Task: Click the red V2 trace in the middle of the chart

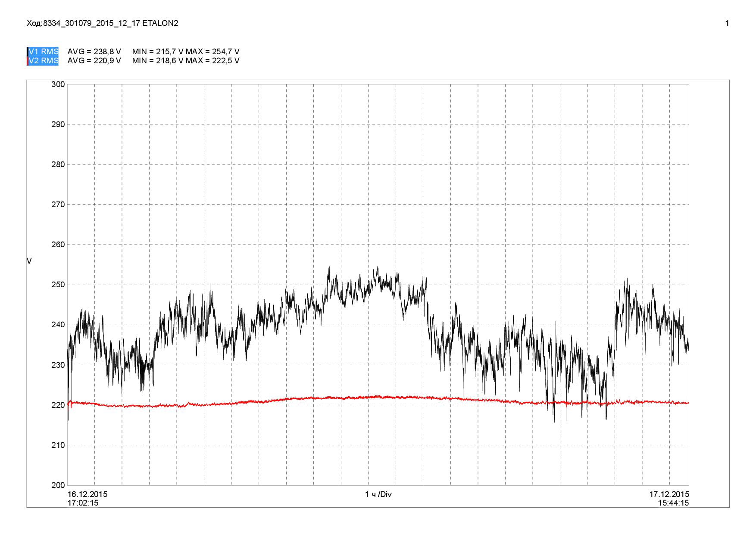Action: [378, 397]
